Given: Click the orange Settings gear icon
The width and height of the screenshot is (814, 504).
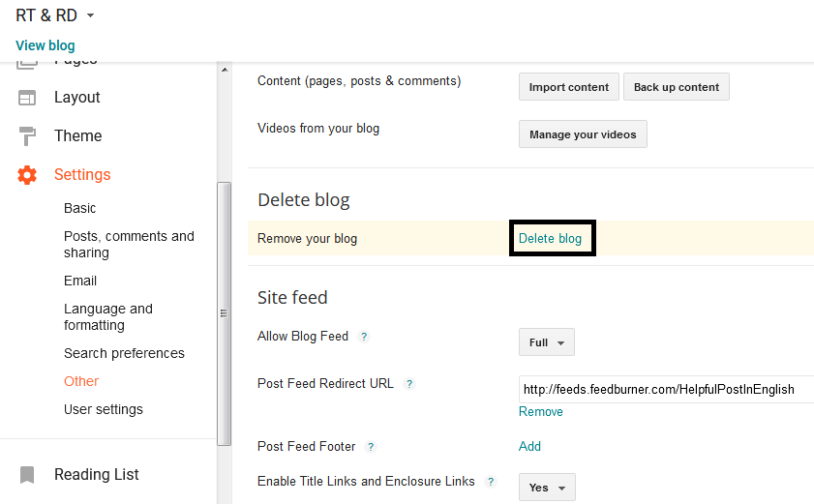Looking at the screenshot, I should click(27, 175).
